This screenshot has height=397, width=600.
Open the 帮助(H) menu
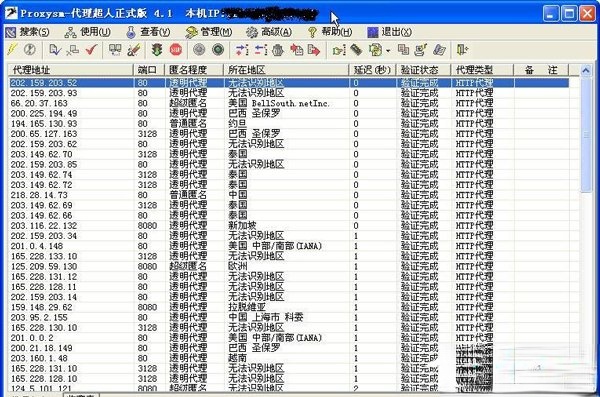pyautogui.click(x=330, y=32)
